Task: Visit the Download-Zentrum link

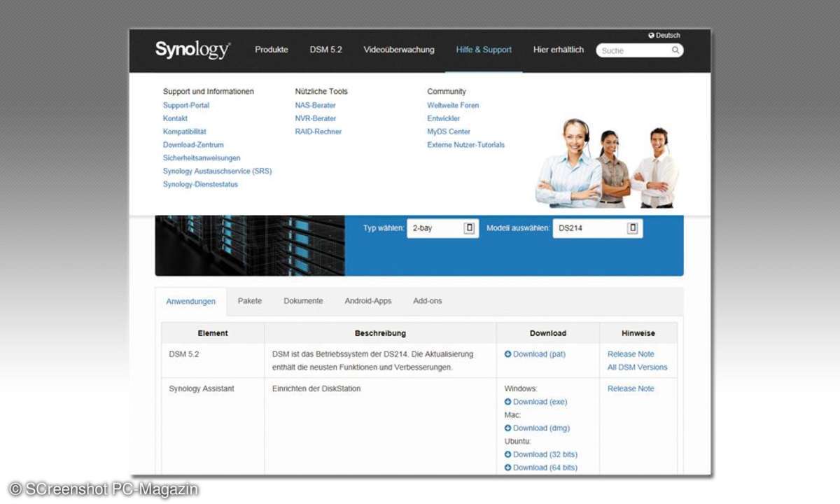Action: pos(193,145)
